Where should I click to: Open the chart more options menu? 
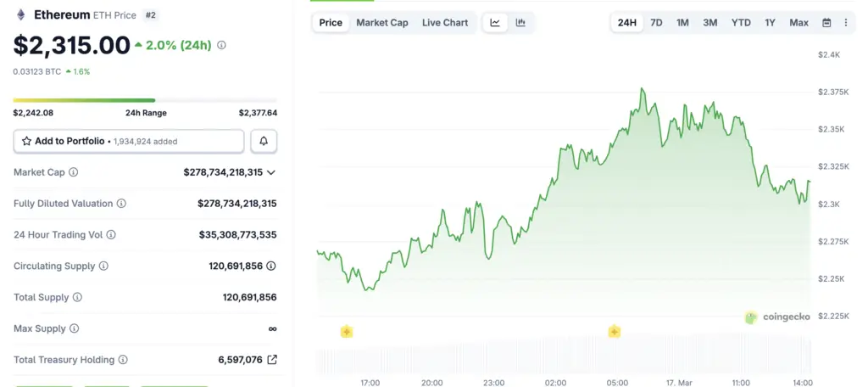[845, 23]
